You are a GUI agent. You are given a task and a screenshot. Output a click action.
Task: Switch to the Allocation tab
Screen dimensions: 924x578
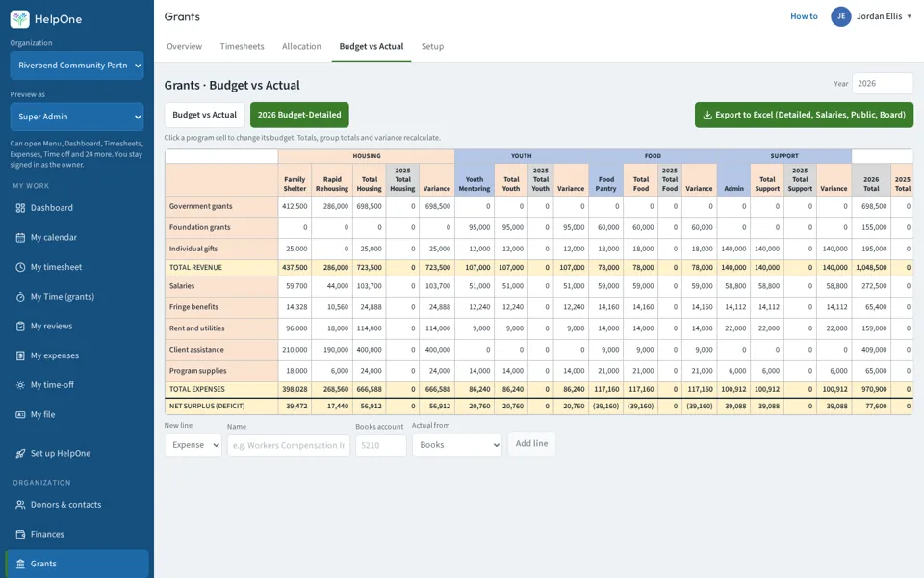(x=301, y=46)
